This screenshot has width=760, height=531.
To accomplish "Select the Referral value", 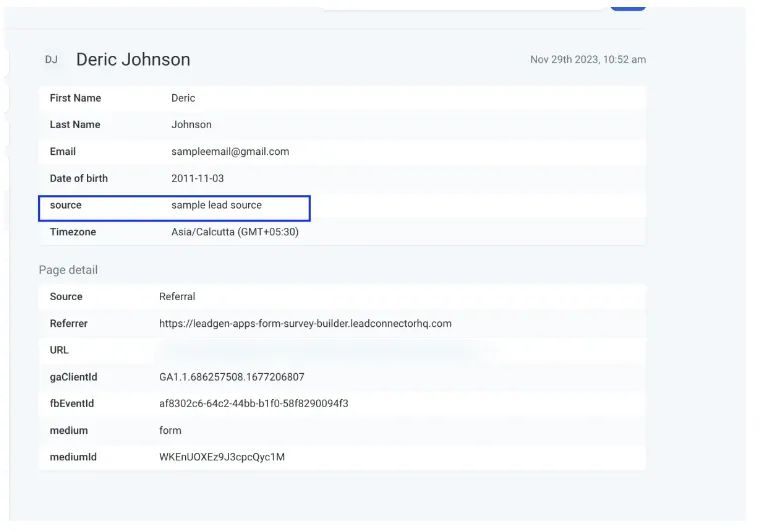I will click(177, 297).
